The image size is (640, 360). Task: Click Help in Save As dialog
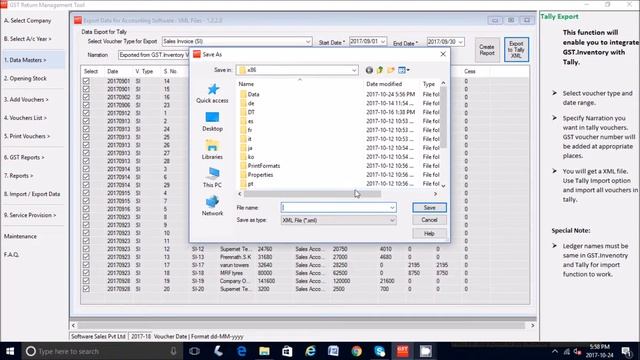coord(429,233)
